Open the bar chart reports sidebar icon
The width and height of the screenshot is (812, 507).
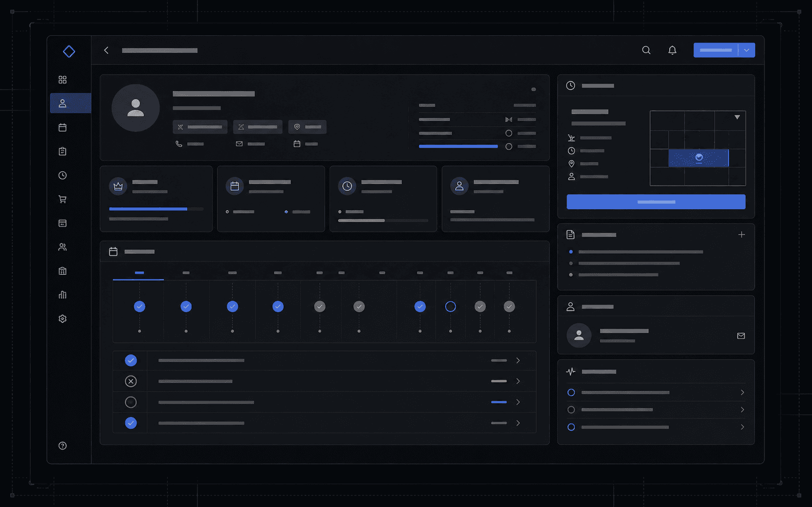coord(62,295)
